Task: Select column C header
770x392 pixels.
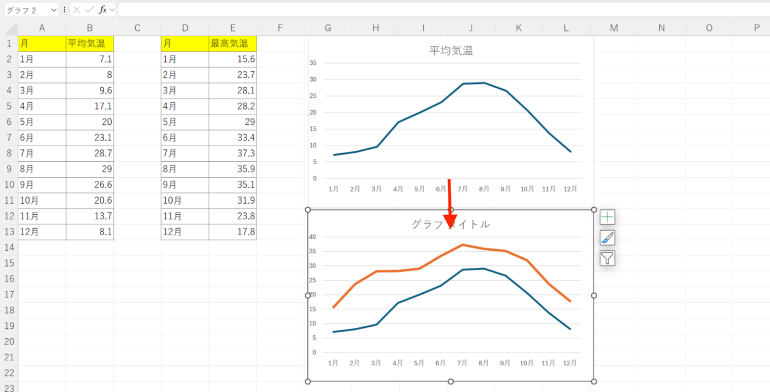Action: point(137,28)
